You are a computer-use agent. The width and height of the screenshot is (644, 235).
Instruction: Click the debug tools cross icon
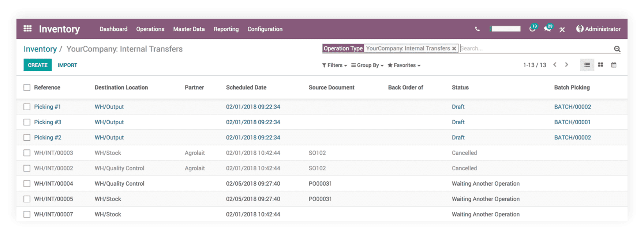562,29
